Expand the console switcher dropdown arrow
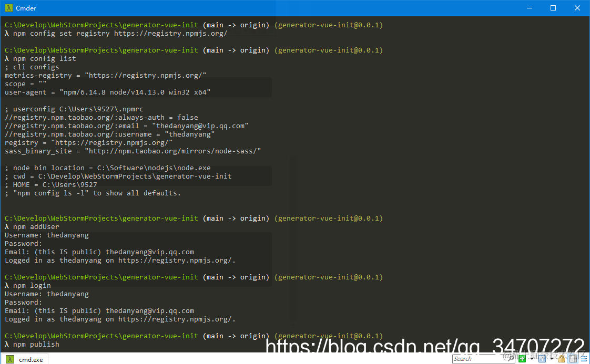 552,358
